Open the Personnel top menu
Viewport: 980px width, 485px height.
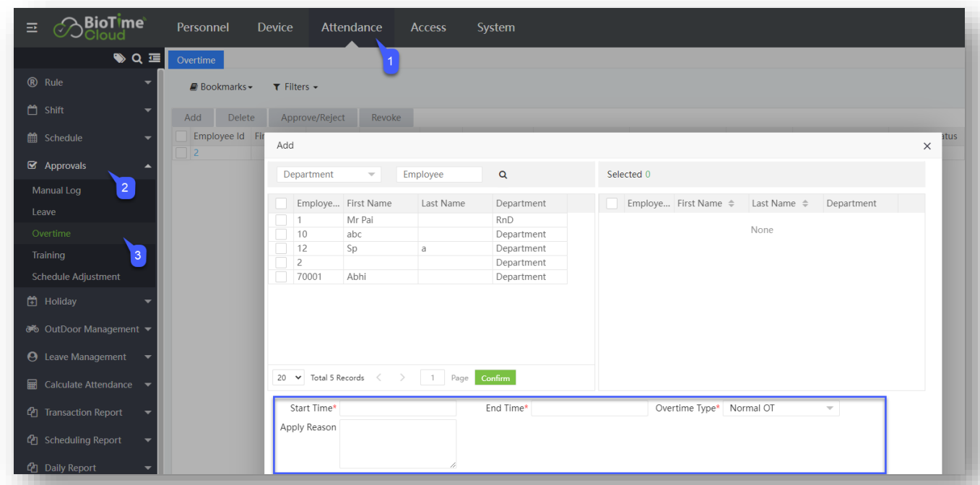[x=203, y=27]
